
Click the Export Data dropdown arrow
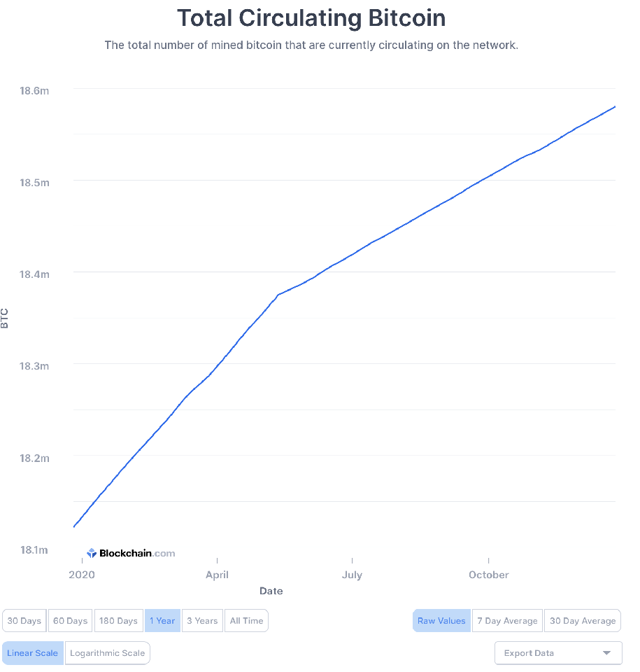(606, 653)
